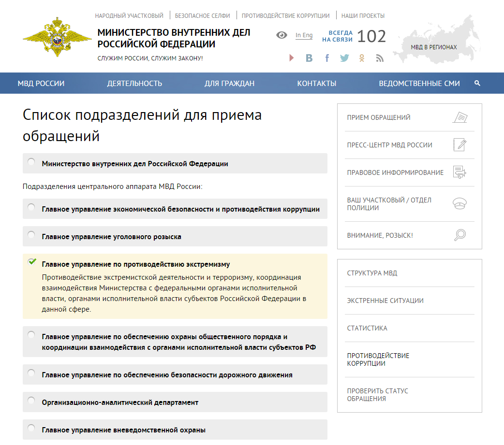
Task: Open ПРОВЕРИТЬ СТАТУС ОБРАЩЕНИЯ sidebar link
Action: (x=377, y=395)
